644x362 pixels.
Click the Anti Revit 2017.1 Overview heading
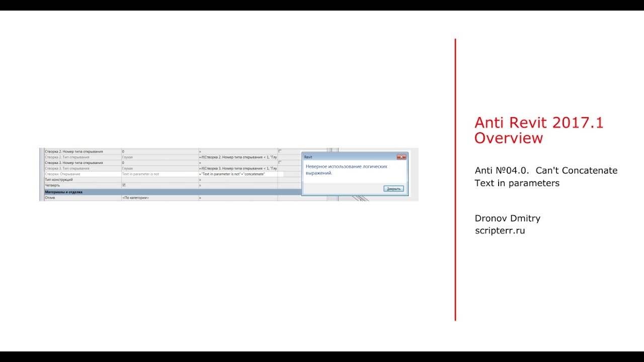pyautogui.click(x=539, y=130)
